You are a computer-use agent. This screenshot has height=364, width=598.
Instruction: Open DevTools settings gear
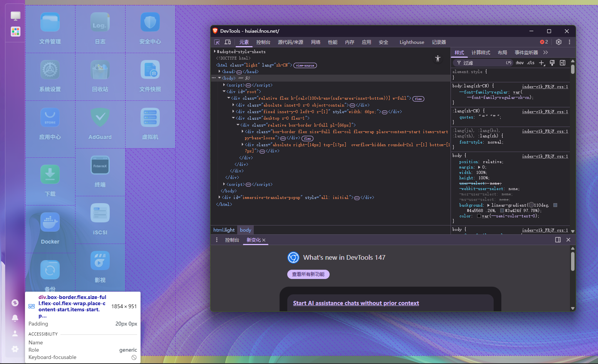558,42
